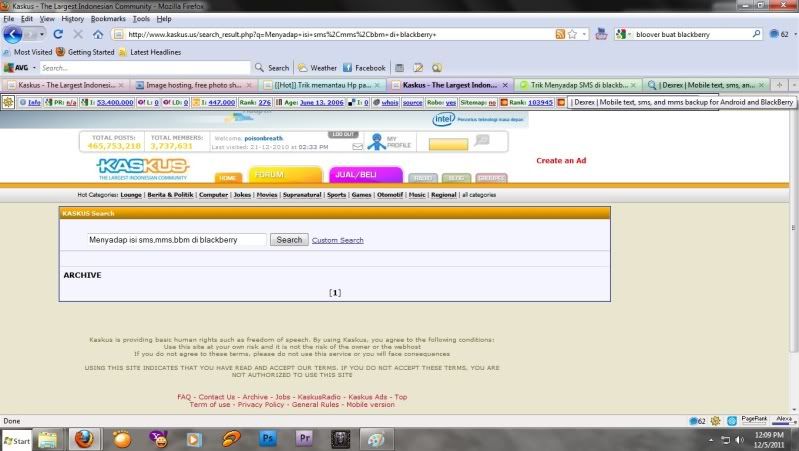
Task: Switch to Dexrex Mobile text tab
Action: 707,85
